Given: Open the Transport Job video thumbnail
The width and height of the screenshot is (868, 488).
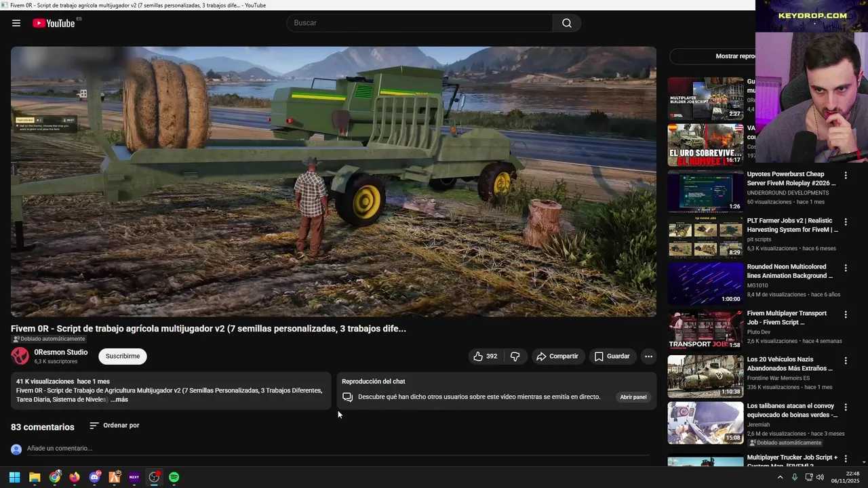Looking at the screenshot, I should click(706, 330).
